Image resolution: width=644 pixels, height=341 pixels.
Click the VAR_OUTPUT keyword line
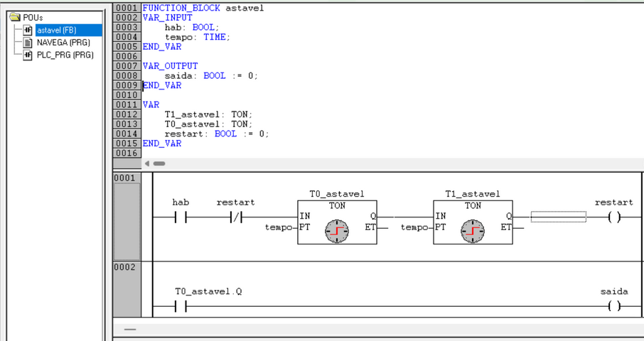click(171, 66)
